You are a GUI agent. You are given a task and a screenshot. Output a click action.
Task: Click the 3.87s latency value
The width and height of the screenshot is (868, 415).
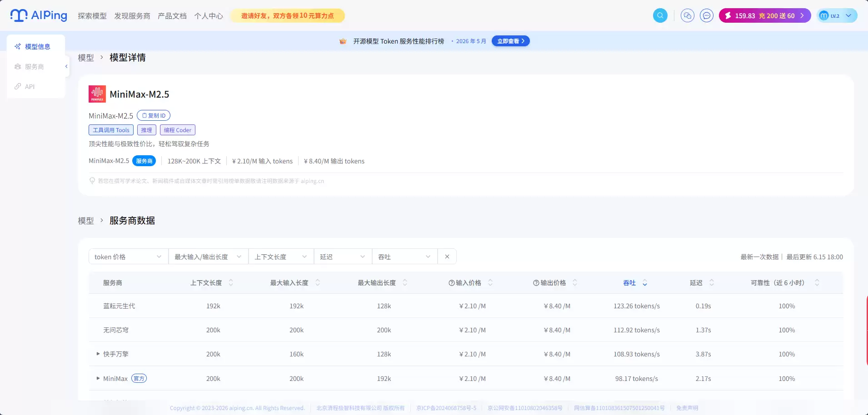pyautogui.click(x=703, y=354)
